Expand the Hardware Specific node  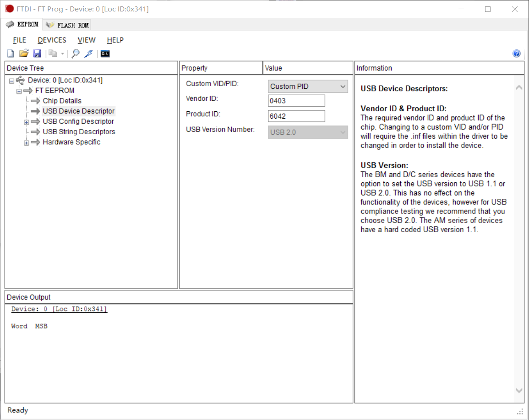(x=27, y=143)
